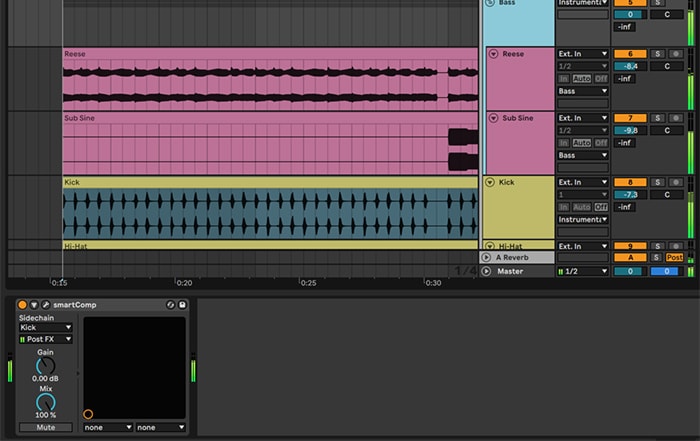Open smartComp plug-in window via wrench icon
700x441 pixels.
46,305
